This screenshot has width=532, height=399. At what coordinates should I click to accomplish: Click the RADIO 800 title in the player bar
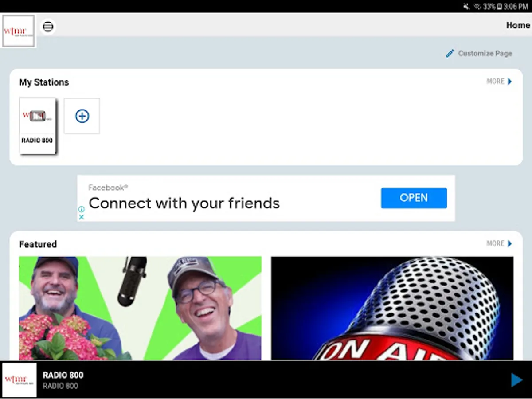point(63,376)
